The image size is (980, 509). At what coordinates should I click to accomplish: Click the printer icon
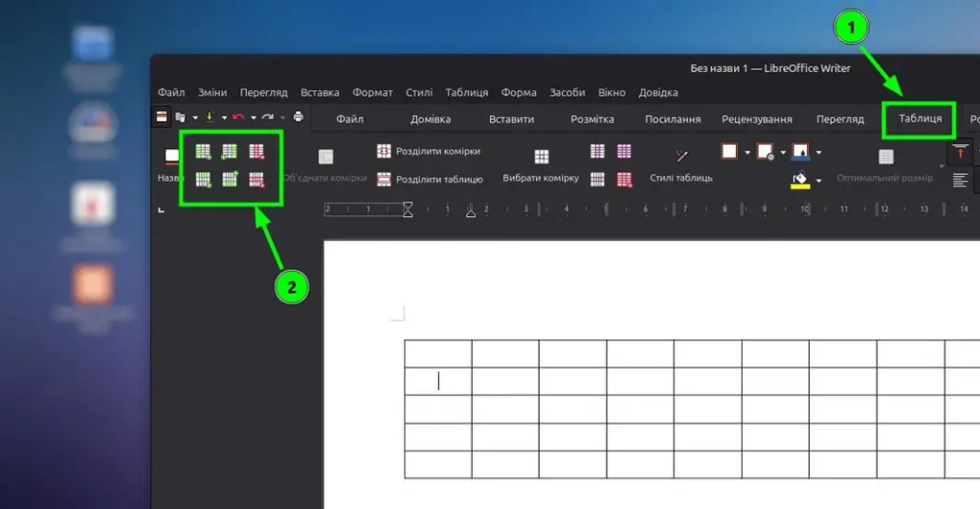[299, 117]
